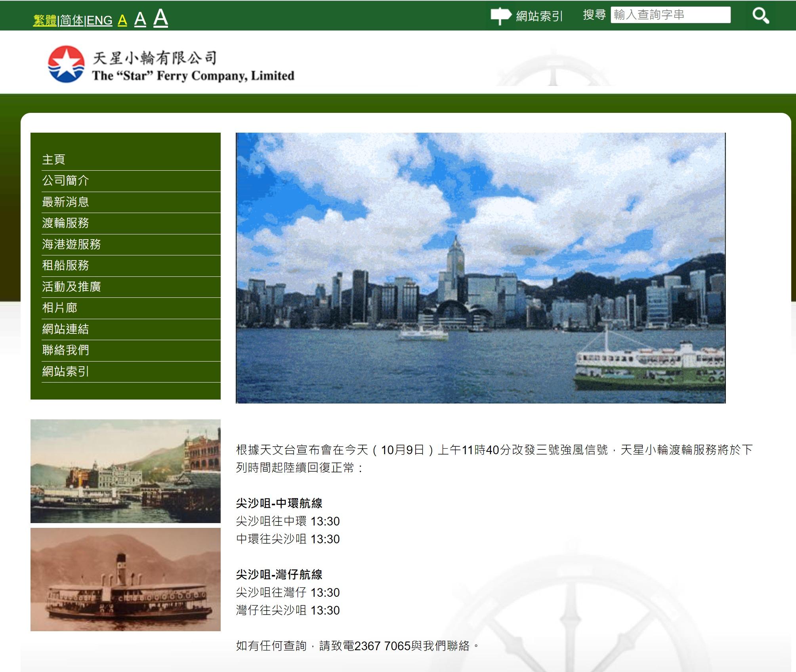
Task: Go to 最新消息 menu item
Action: coord(65,202)
